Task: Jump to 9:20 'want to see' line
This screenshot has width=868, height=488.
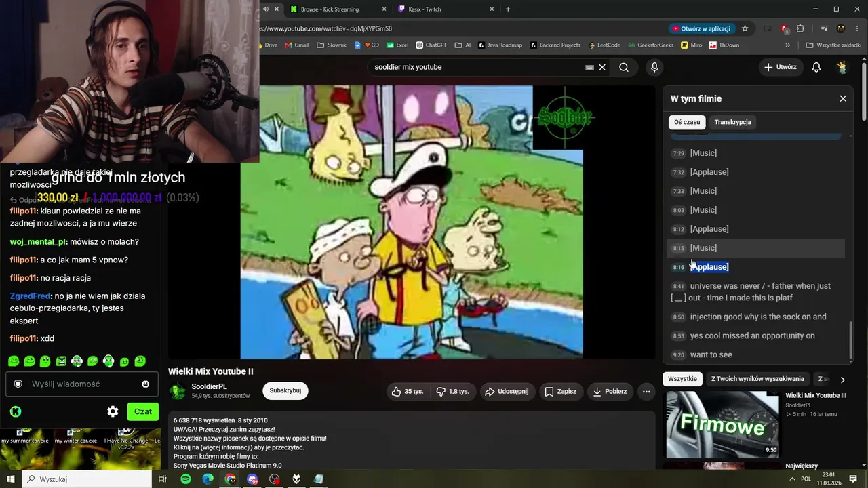Action: click(x=755, y=354)
